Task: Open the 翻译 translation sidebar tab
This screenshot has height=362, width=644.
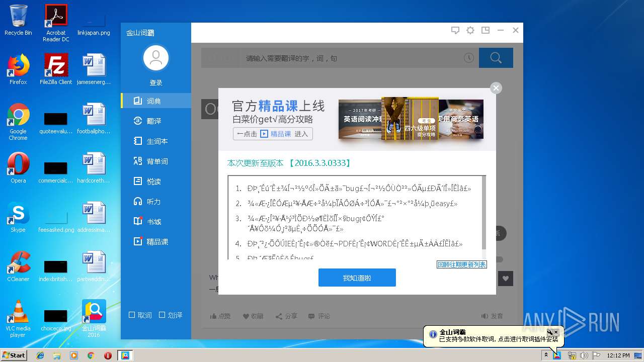Action: [x=156, y=121]
